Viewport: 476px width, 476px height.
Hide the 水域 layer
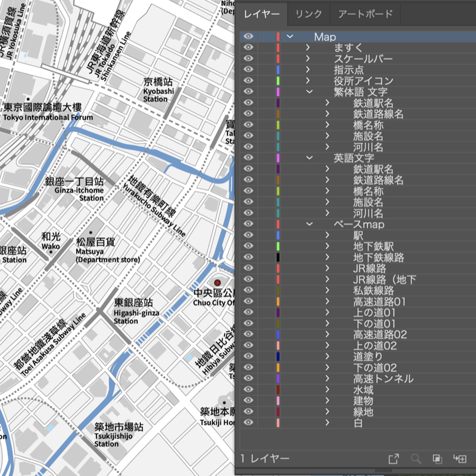click(248, 389)
